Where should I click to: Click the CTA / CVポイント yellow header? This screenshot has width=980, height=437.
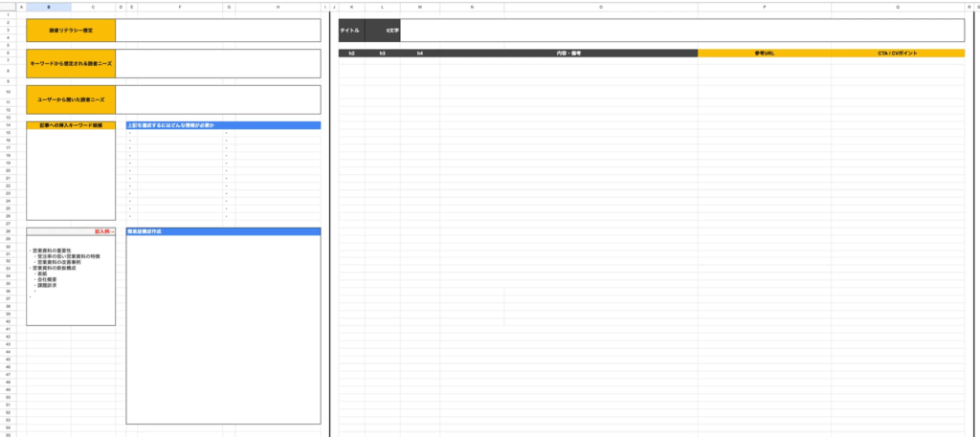tap(898, 54)
